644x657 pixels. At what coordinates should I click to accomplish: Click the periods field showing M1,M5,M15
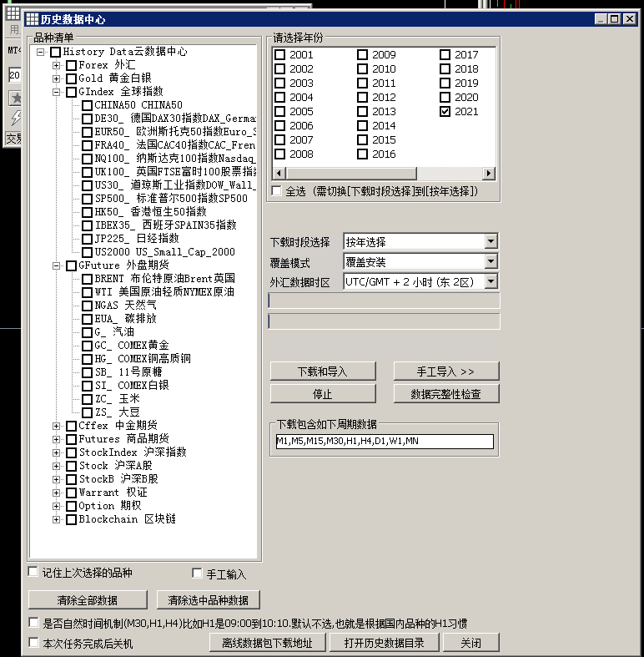coord(383,442)
